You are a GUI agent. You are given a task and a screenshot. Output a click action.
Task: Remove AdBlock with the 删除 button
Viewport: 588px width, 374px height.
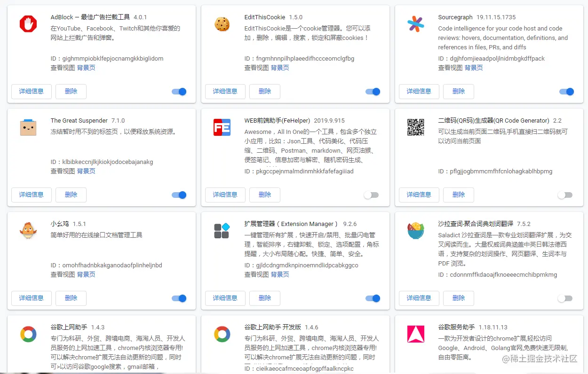click(71, 92)
